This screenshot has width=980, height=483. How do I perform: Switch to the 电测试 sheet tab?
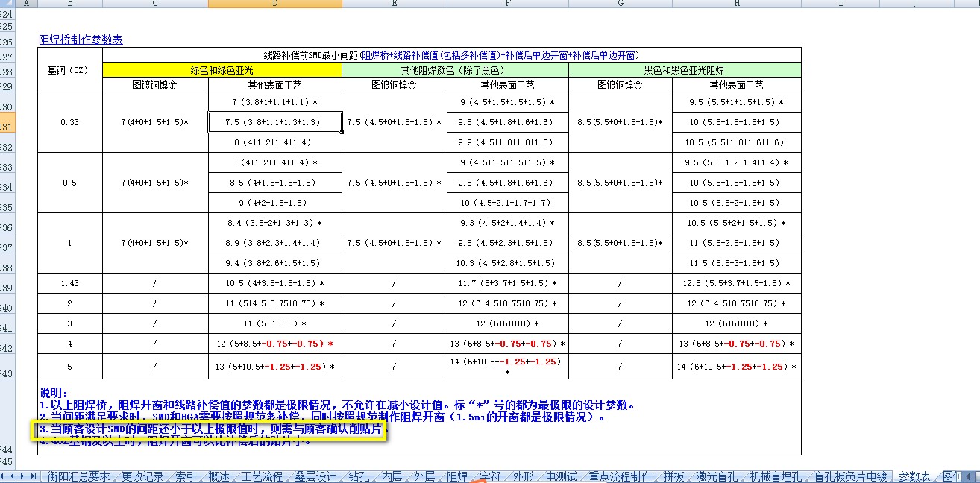tap(561, 476)
